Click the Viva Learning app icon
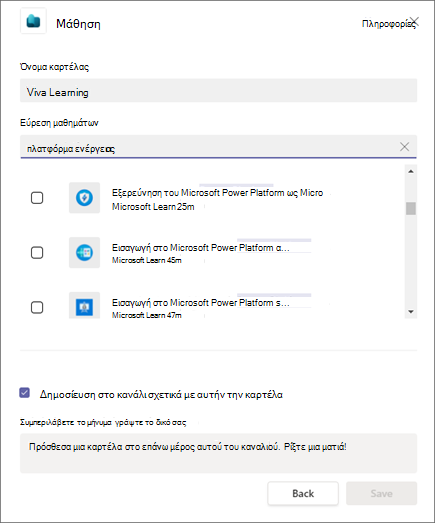435x523 pixels. (33, 21)
